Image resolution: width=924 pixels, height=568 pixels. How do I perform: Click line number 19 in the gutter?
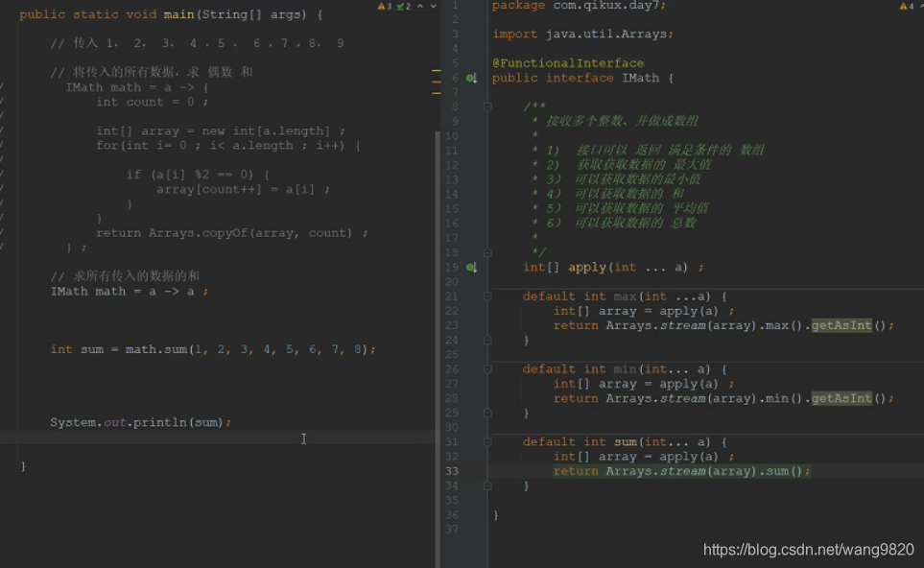coord(452,268)
